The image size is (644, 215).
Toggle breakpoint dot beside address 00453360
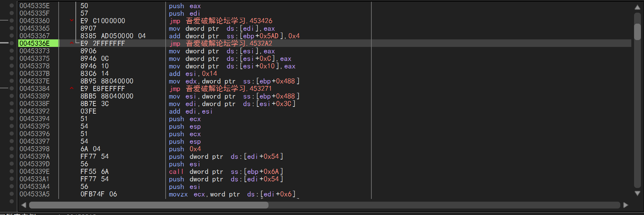pyautogui.click(x=12, y=21)
